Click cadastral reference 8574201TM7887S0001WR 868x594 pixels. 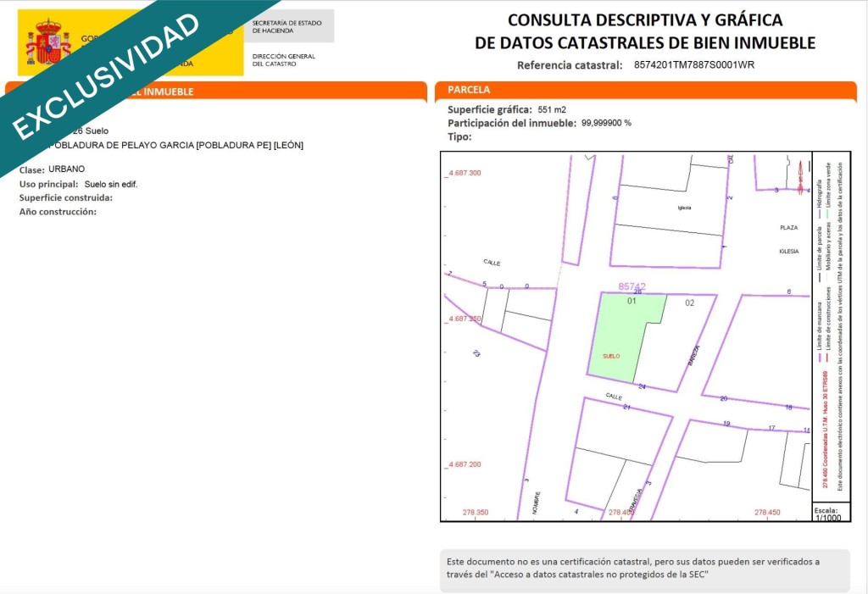coord(693,65)
